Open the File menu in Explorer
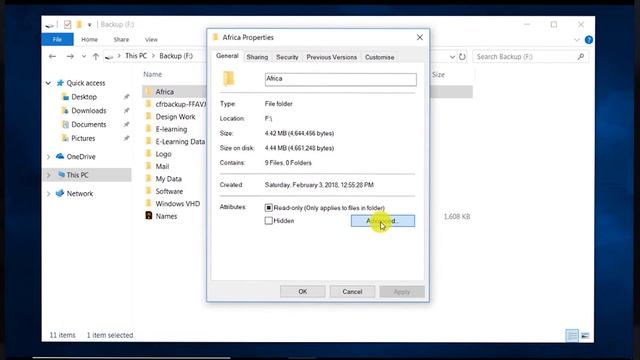This screenshot has width=640, height=360. [57, 40]
